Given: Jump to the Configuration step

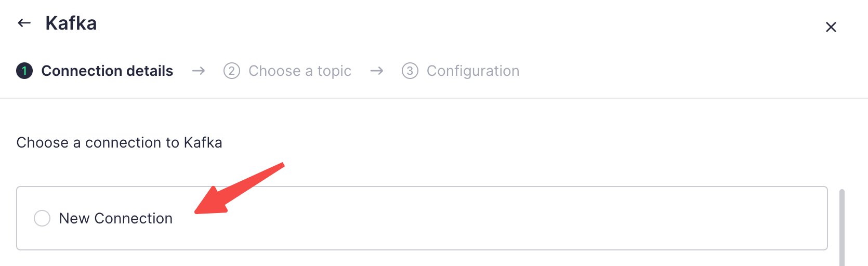Looking at the screenshot, I should point(473,71).
